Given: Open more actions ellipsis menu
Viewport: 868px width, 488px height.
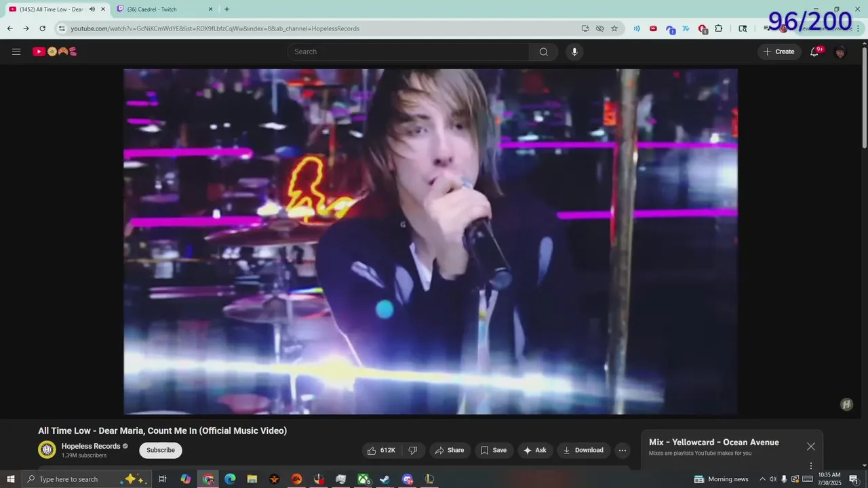Looking at the screenshot, I should [x=623, y=450].
